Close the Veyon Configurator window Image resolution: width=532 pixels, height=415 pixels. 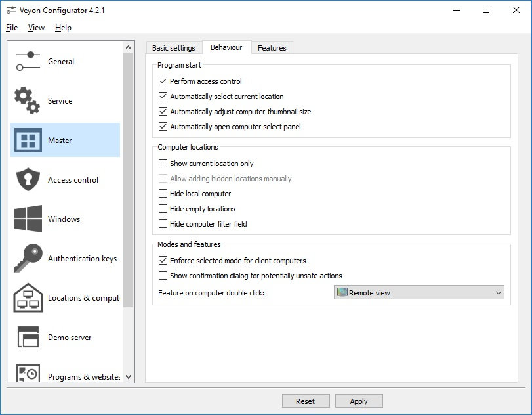(x=516, y=11)
